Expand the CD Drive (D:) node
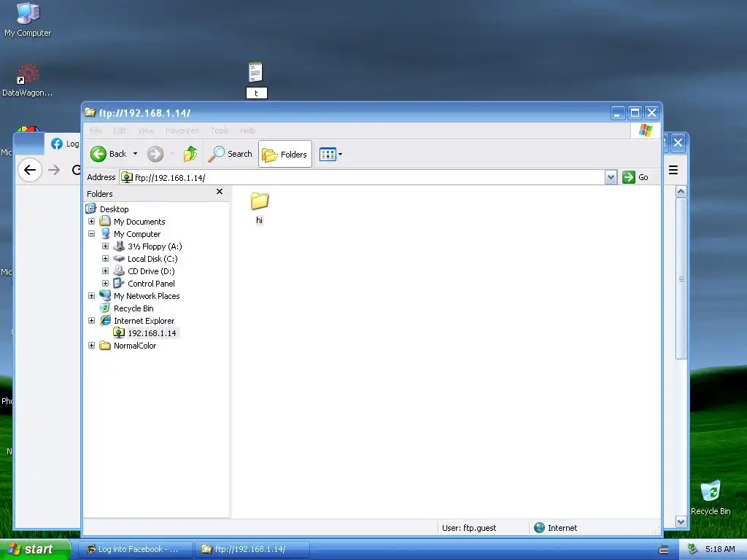This screenshot has width=747, height=560. tap(105, 271)
